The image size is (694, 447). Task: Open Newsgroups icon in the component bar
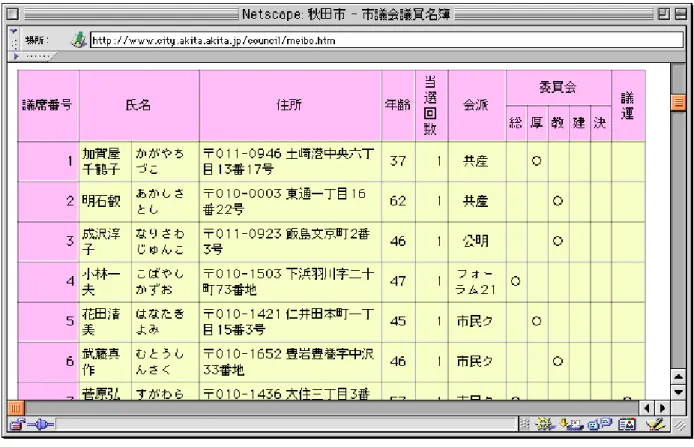click(600, 425)
